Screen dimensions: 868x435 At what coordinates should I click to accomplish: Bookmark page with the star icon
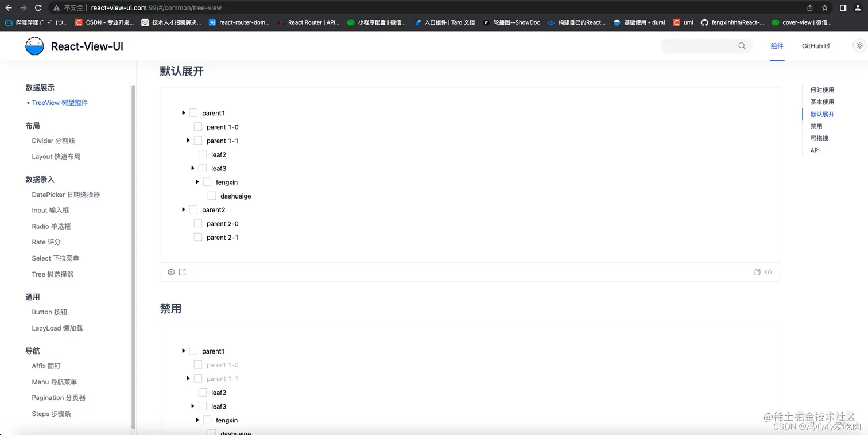point(825,8)
